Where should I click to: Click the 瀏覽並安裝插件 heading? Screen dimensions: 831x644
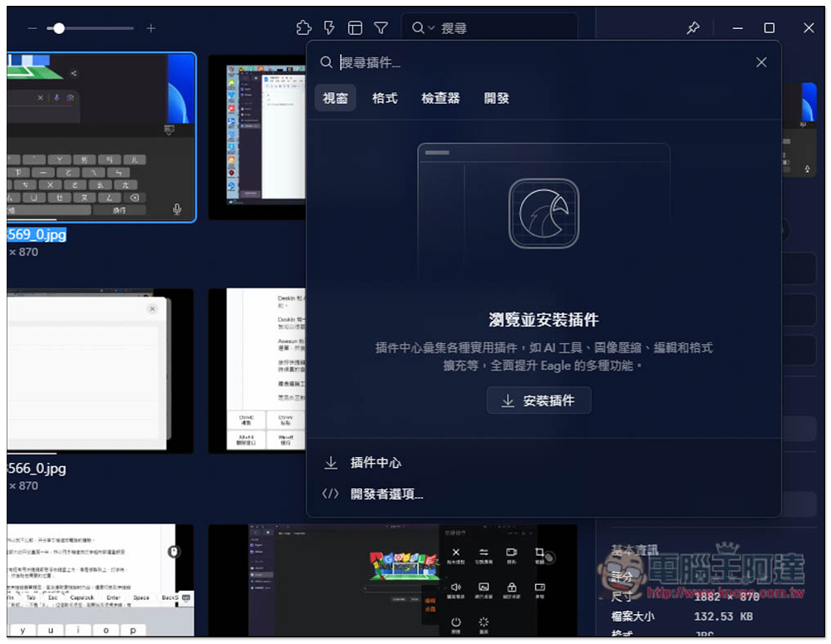pos(543,320)
